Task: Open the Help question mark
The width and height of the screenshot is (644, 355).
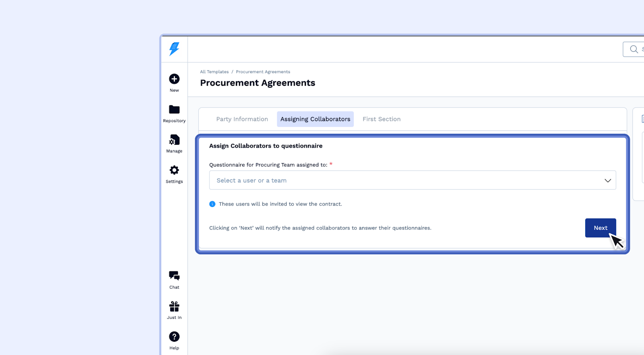Action: [174, 341]
